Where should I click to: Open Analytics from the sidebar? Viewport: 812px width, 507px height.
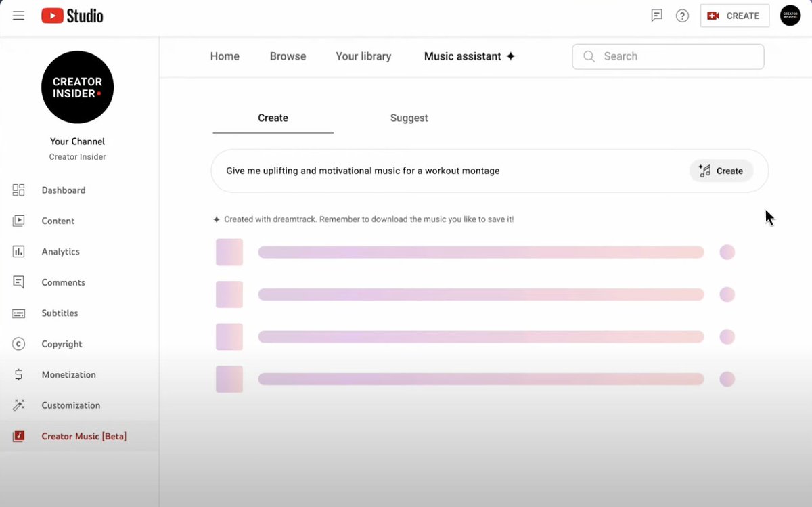(x=60, y=252)
